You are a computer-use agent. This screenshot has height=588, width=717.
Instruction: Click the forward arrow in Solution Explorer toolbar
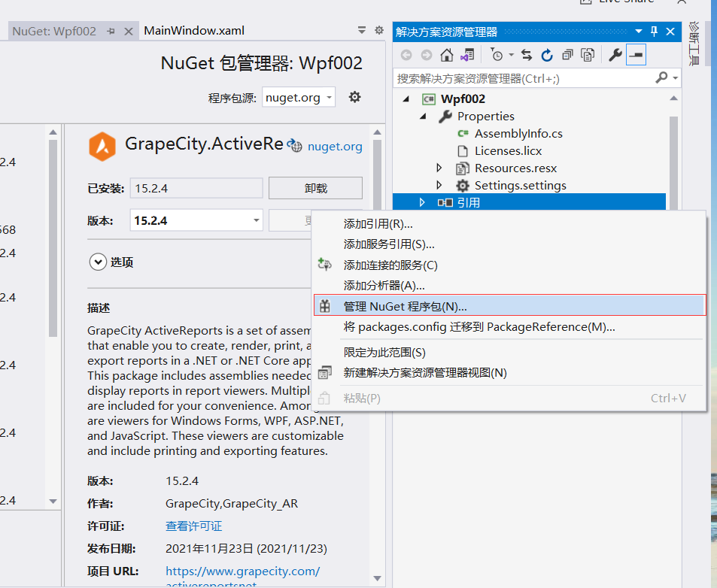[426, 56]
